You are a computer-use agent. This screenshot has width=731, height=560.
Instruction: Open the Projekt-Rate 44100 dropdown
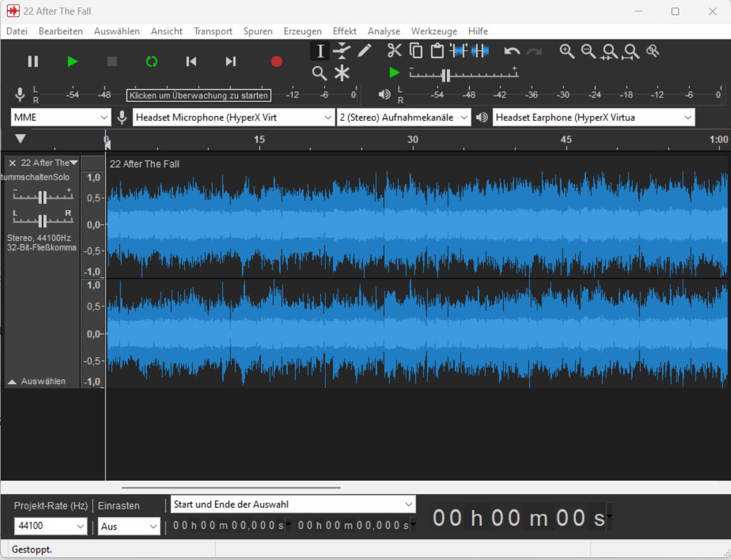pos(51,526)
